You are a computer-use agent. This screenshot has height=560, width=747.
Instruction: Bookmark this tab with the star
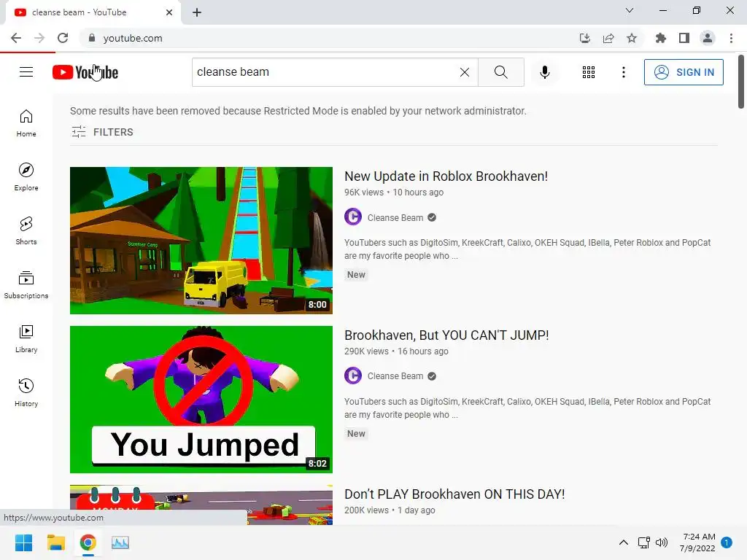[x=632, y=38]
